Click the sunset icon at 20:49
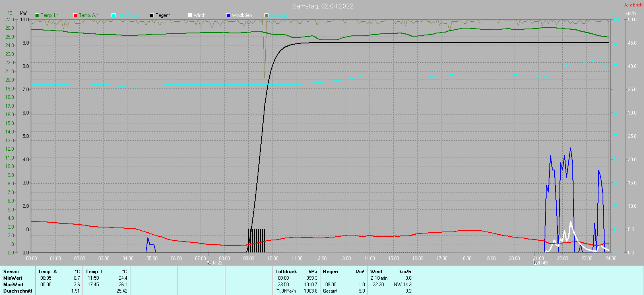Image resolution: width=644 pixels, height=295 pixels. point(534,262)
